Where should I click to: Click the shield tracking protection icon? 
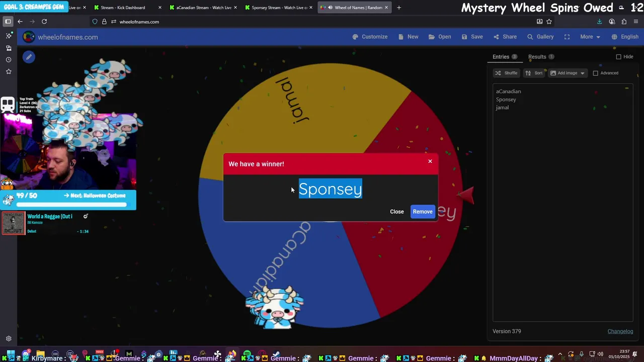pos(95,22)
